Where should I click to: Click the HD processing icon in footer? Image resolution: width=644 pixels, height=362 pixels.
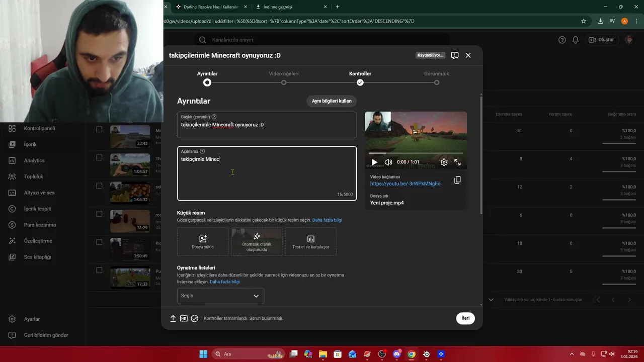coord(184,318)
